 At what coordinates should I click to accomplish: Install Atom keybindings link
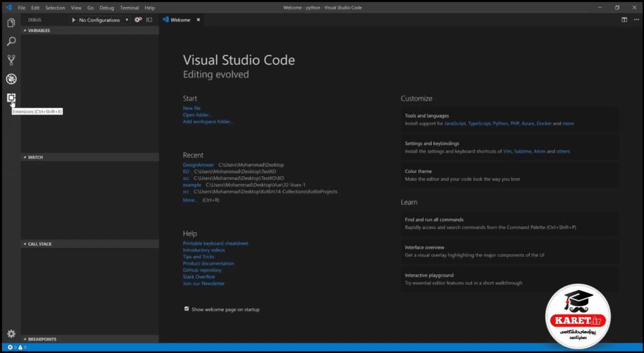point(539,151)
